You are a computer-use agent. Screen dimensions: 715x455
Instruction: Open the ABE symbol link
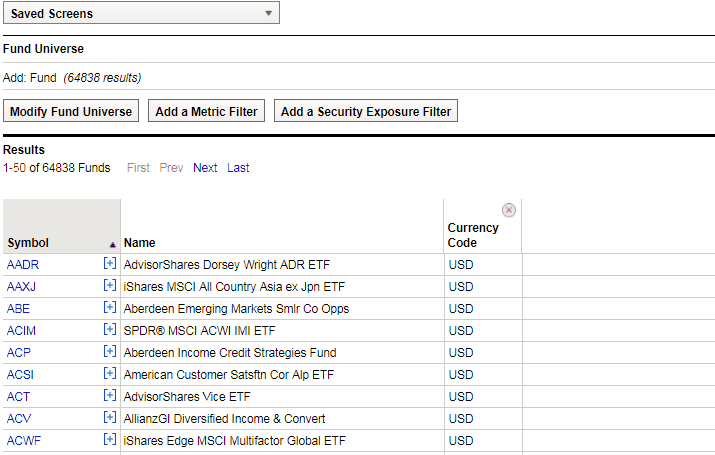18,309
